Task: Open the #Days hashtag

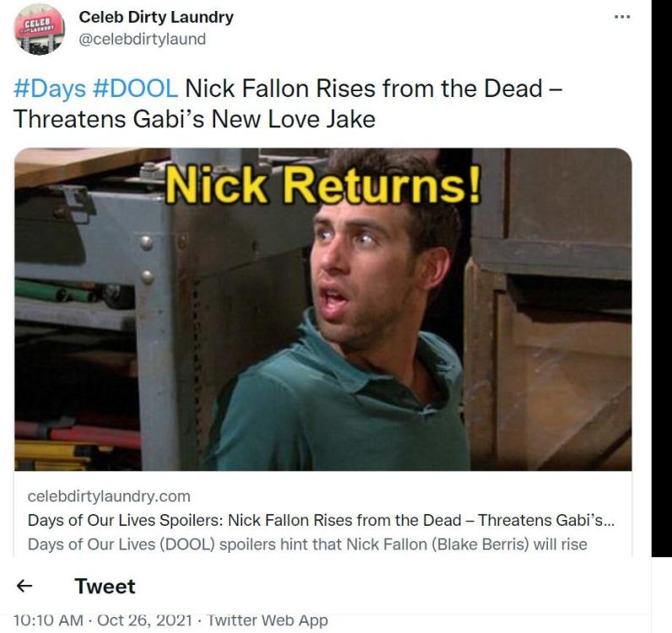Action: 50,89
